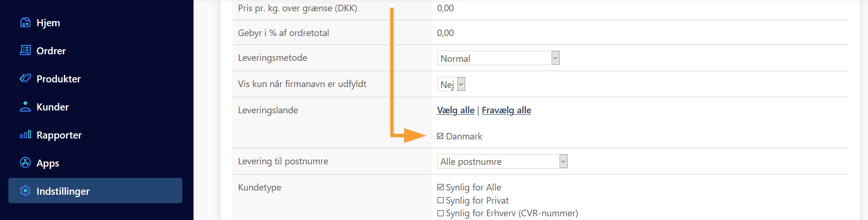Click the Fravælg alle link

pos(506,110)
